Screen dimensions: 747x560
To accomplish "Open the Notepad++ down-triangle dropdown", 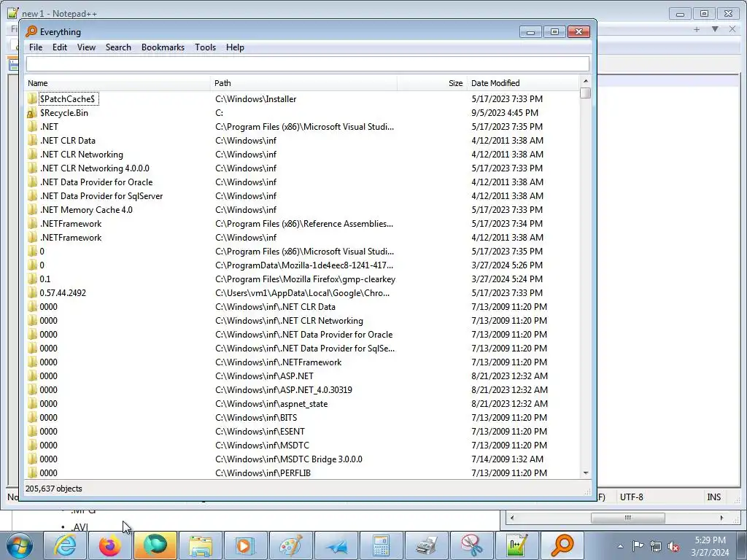I will (715, 29).
